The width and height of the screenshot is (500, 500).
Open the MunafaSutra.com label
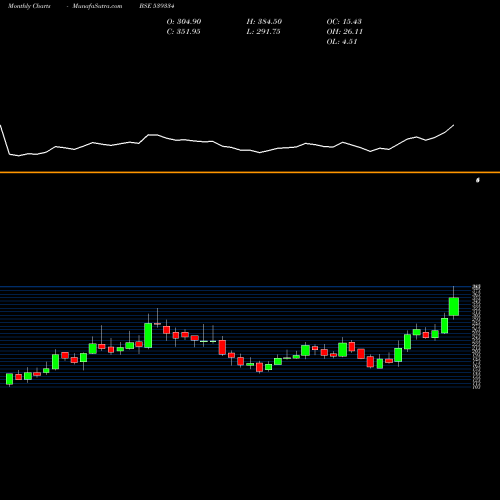[x=97, y=6]
